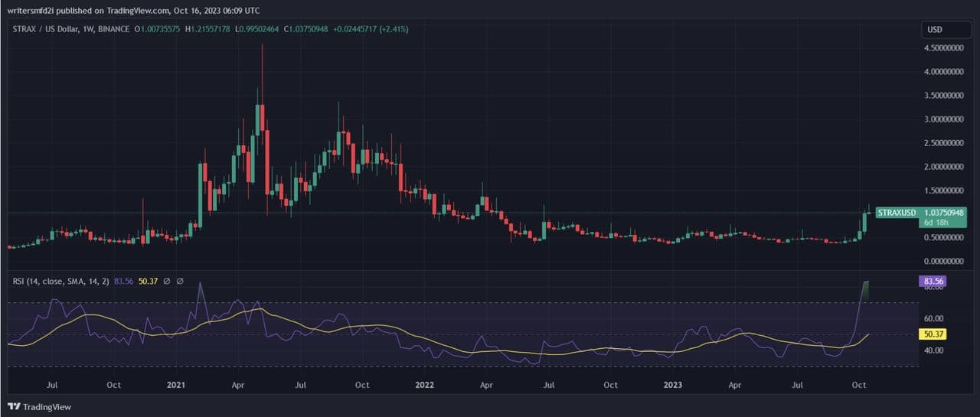The height and width of the screenshot is (417, 980).
Task: Click the 2021 label on time axis
Action: point(177,386)
